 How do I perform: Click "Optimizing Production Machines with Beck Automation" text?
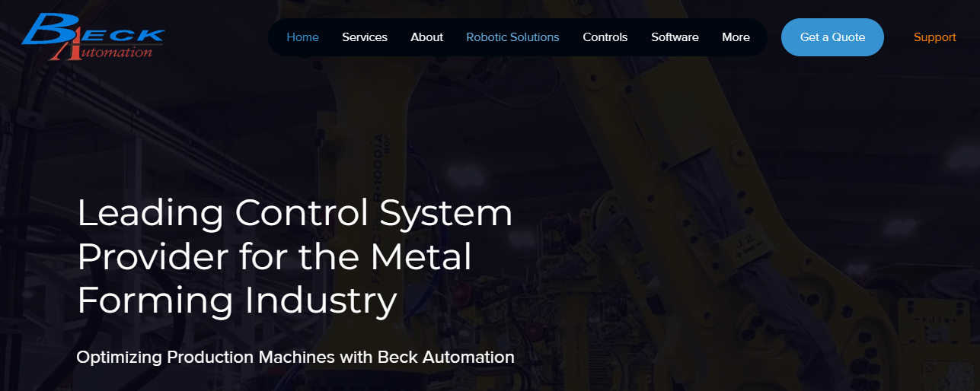(295, 357)
